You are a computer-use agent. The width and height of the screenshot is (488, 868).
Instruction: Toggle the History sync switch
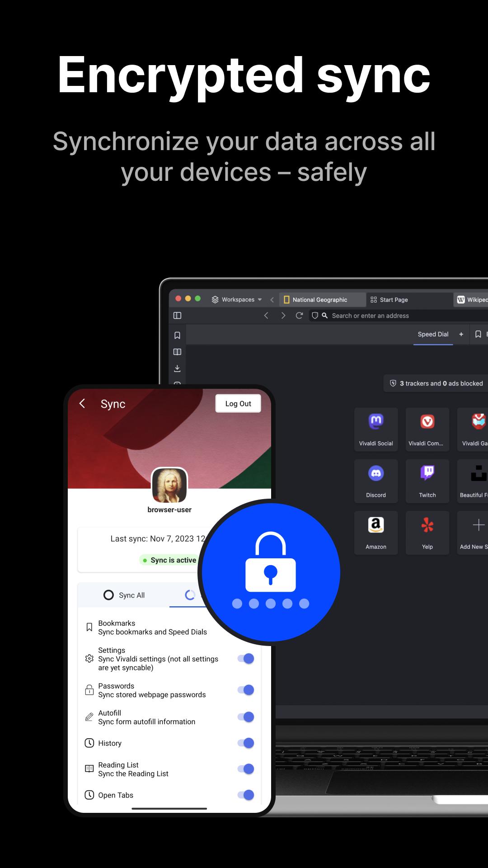click(x=246, y=743)
